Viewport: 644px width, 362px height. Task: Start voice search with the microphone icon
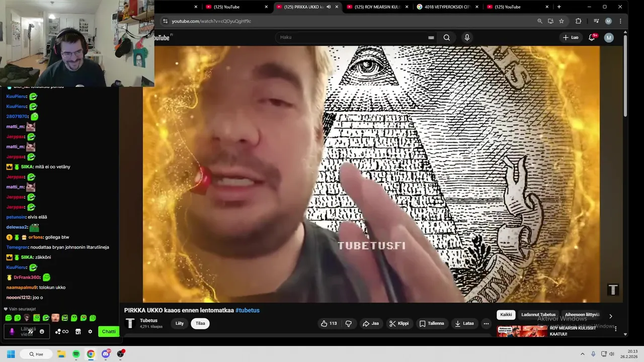tap(467, 37)
